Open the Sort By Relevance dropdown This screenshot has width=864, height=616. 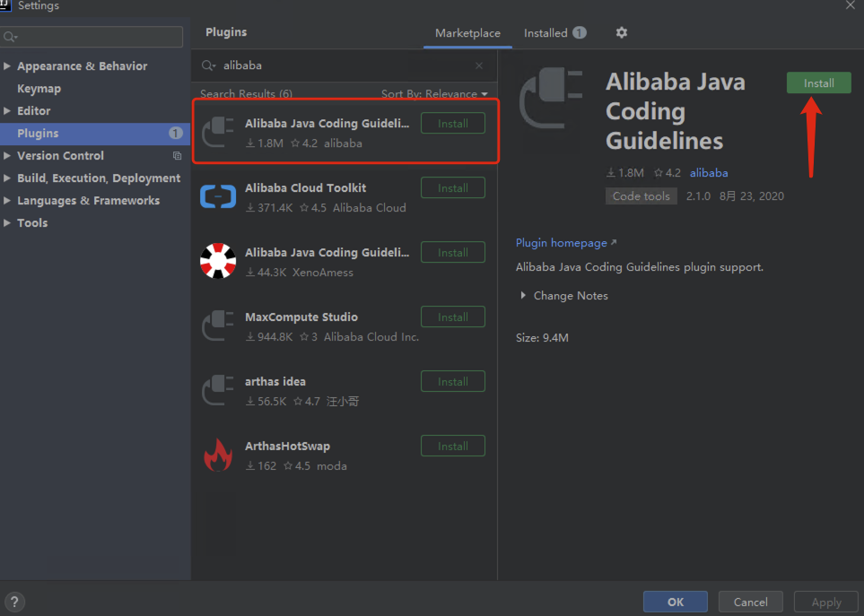point(434,94)
